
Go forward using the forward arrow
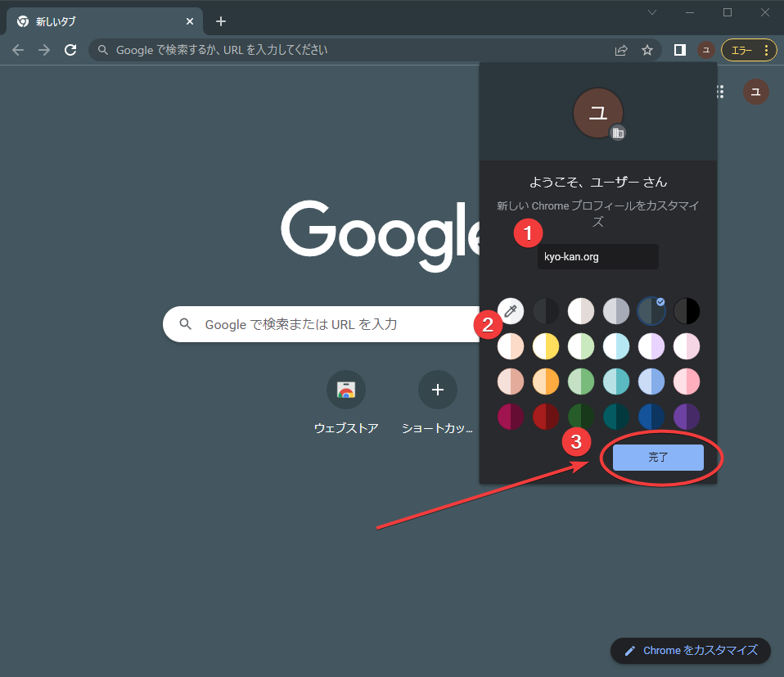tap(44, 50)
